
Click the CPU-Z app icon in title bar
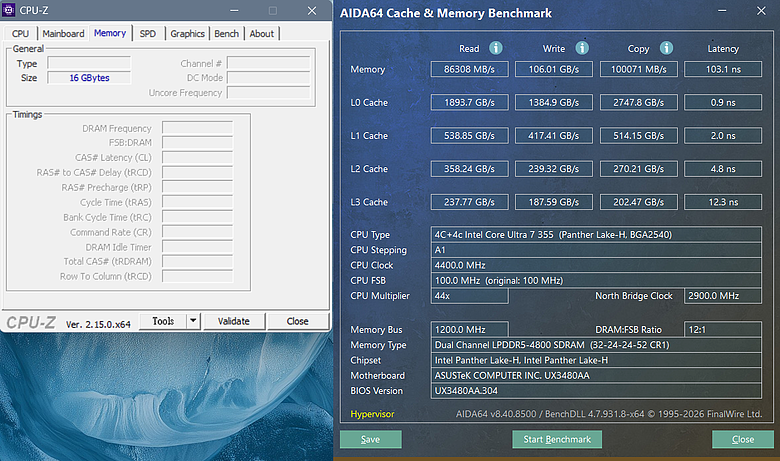coord(8,10)
